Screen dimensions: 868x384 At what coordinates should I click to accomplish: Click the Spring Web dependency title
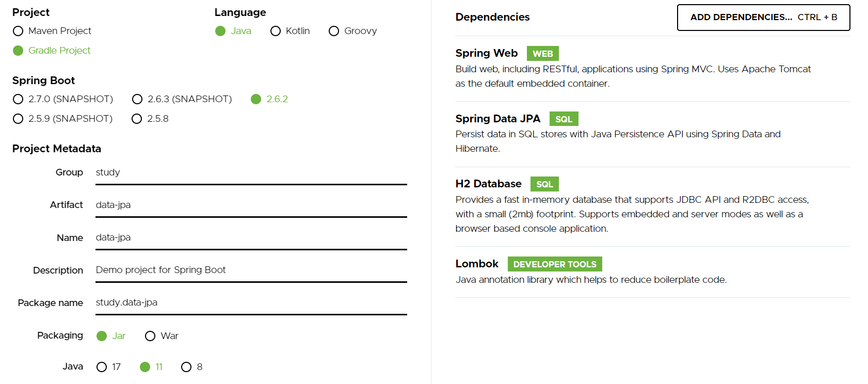point(487,53)
